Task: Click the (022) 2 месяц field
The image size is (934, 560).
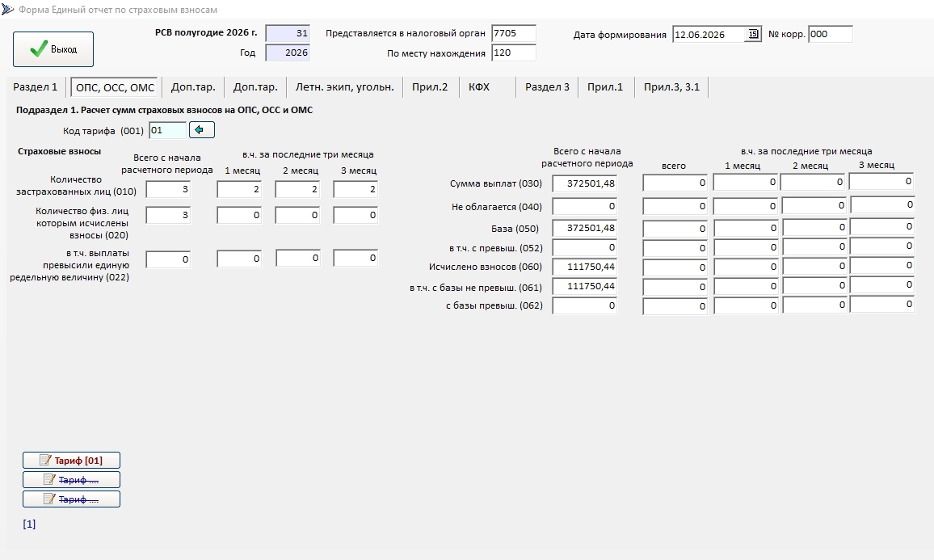Action: (x=298, y=258)
